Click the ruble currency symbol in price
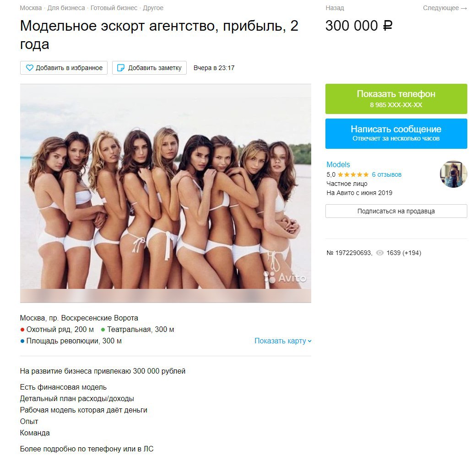 coord(388,26)
